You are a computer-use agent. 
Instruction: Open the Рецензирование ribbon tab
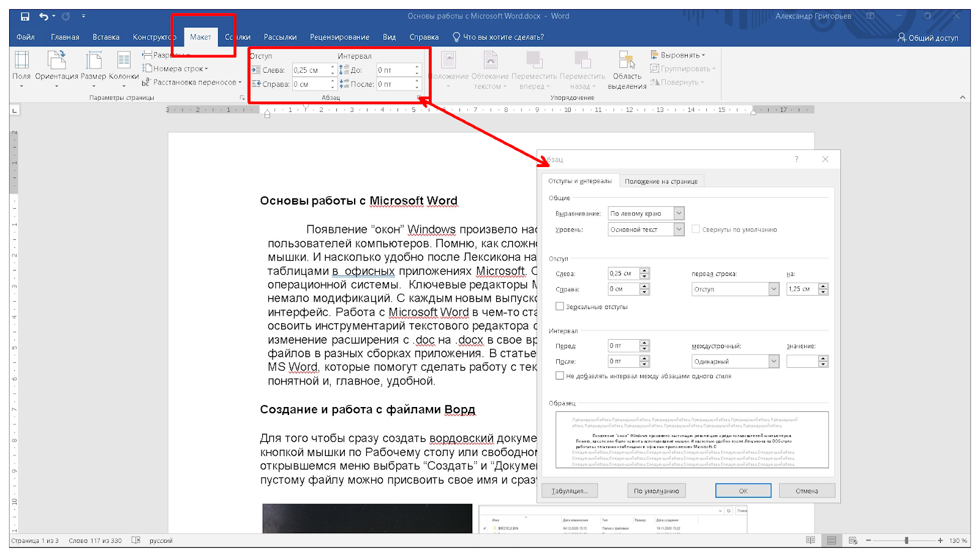click(339, 37)
